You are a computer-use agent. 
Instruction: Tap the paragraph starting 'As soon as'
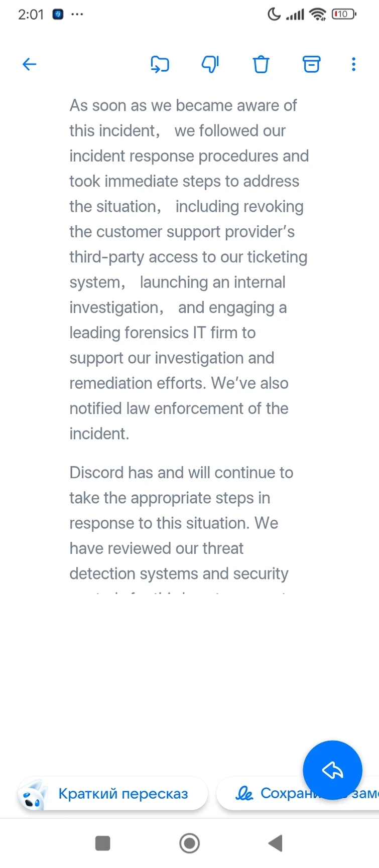pyautogui.click(x=189, y=269)
